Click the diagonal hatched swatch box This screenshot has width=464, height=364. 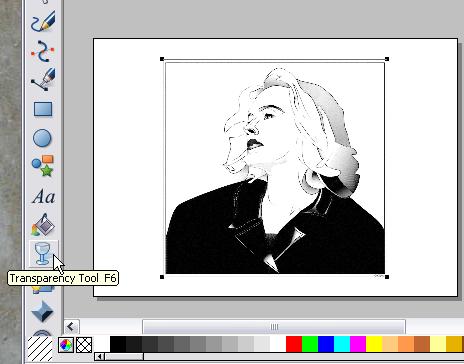click(x=40, y=349)
